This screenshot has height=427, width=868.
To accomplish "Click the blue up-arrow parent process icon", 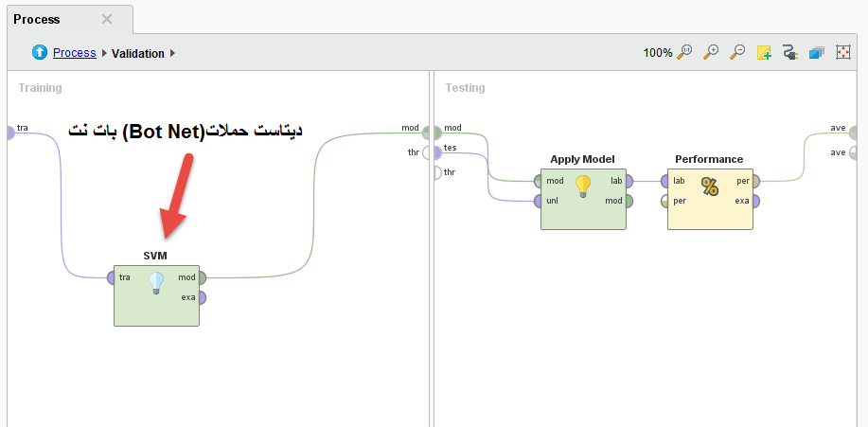I will click(40, 53).
